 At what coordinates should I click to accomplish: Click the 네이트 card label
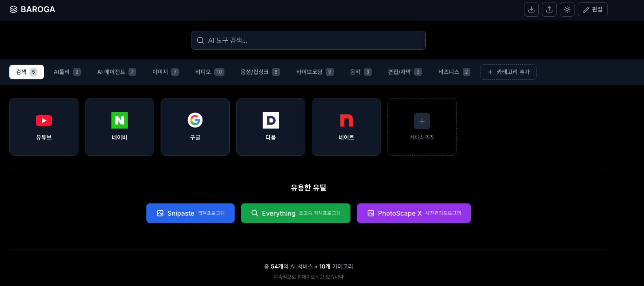click(346, 138)
